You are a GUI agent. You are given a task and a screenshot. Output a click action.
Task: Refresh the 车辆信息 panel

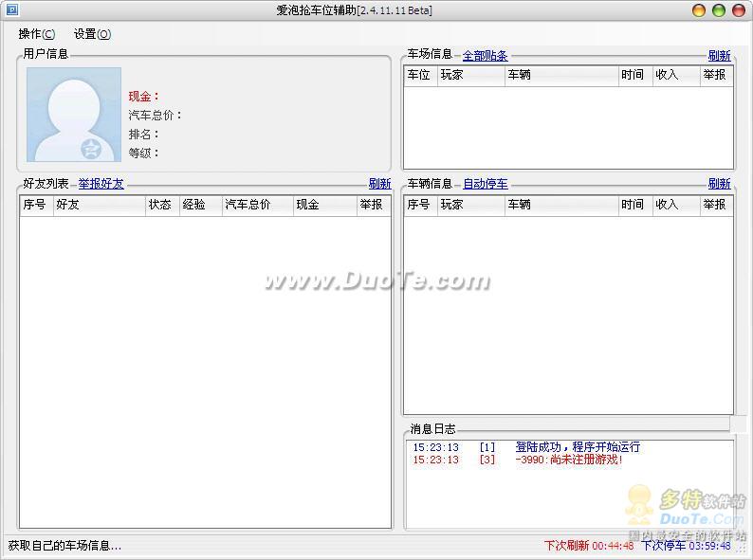pyautogui.click(x=720, y=184)
